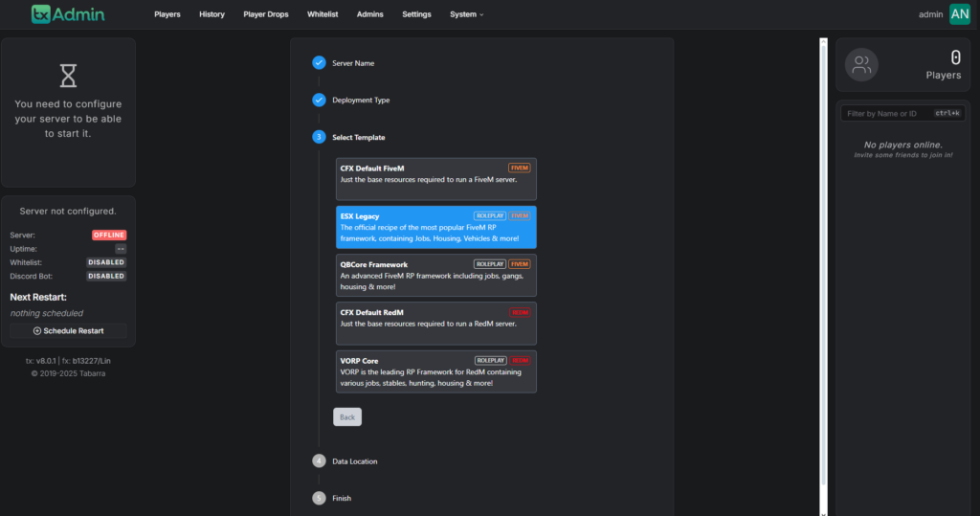Click the Uptime value badge

tap(121, 249)
